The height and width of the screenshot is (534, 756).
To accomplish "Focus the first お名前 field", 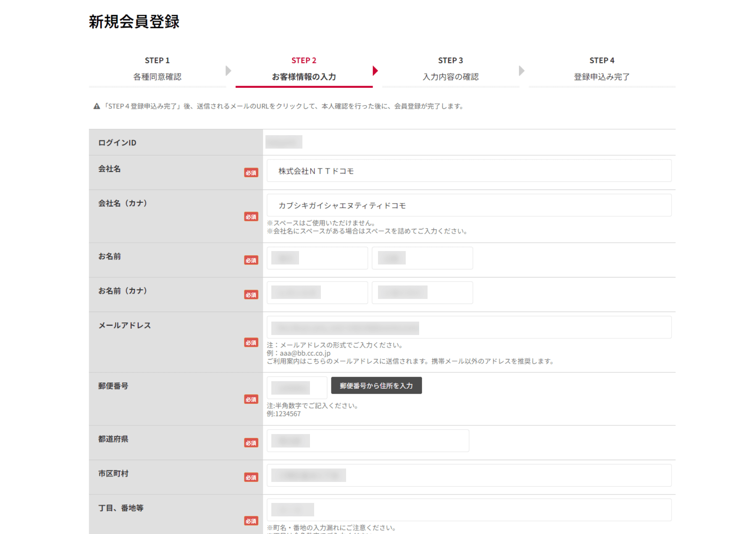I will click(317, 258).
